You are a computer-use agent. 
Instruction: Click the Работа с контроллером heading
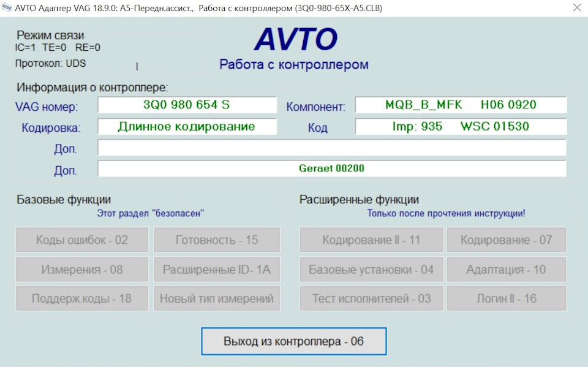(x=294, y=64)
